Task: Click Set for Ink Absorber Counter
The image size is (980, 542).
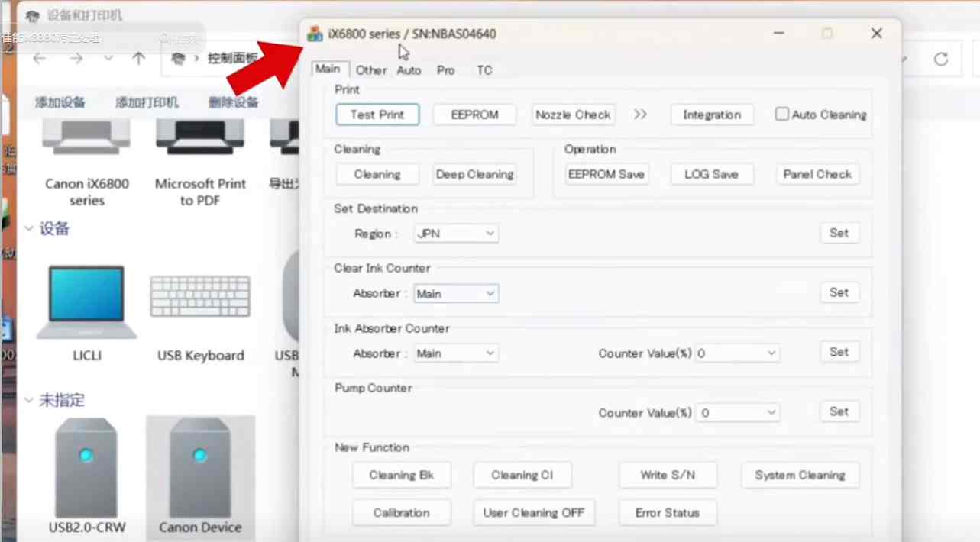Action: [839, 352]
